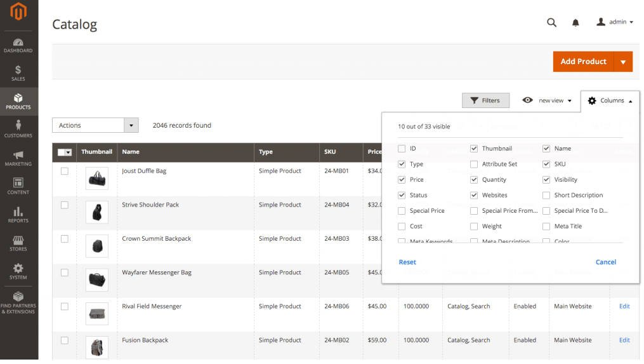This screenshot has width=644, height=364.
Task: Uncheck the Status column checkbox
Action: tap(402, 196)
